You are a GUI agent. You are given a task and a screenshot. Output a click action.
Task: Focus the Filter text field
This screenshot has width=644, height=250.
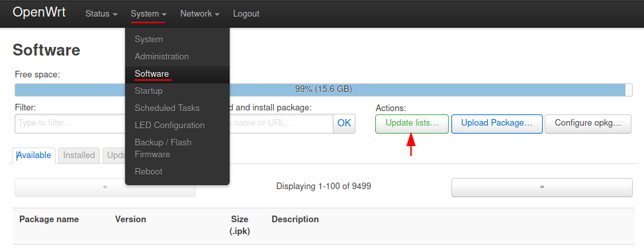pyautogui.click(x=69, y=124)
